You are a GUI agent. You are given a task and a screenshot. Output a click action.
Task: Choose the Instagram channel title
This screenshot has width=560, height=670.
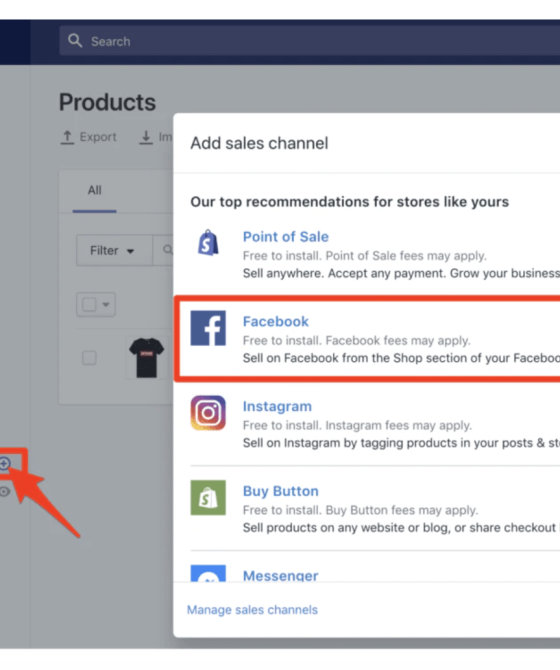[x=277, y=406]
